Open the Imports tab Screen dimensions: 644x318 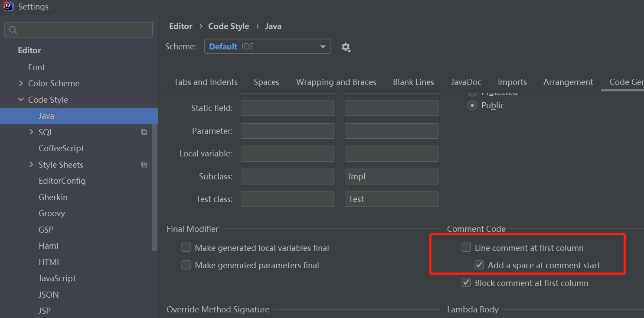[512, 82]
